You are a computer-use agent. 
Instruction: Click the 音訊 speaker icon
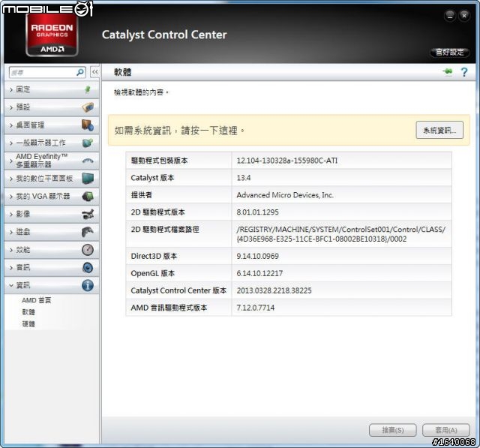[x=88, y=267]
